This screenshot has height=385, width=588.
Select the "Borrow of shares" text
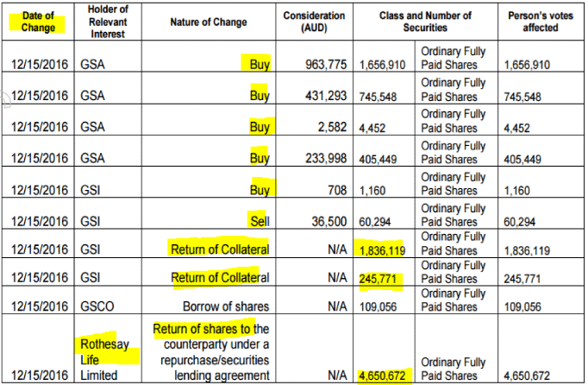point(226,306)
